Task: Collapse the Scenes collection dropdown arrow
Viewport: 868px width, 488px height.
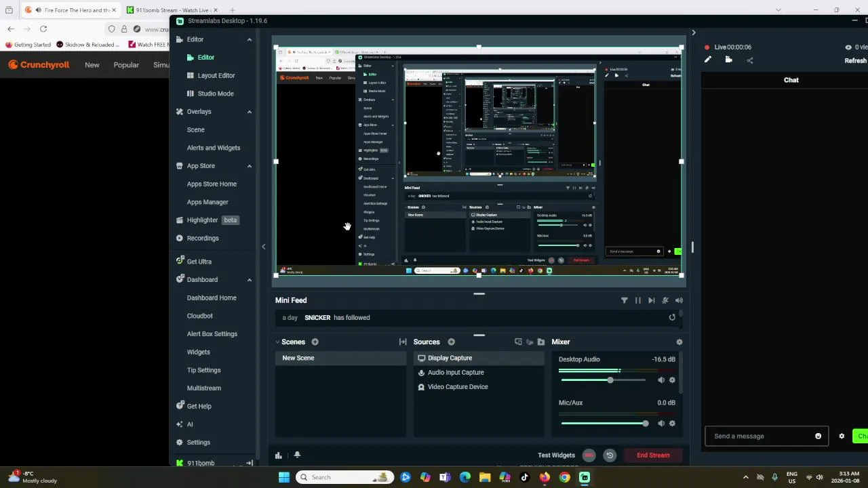Action: tap(278, 342)
